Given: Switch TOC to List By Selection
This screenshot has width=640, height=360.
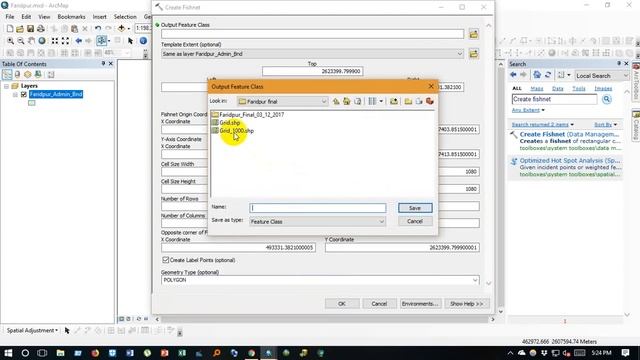Looking at the screenshot, I should 38,74.
